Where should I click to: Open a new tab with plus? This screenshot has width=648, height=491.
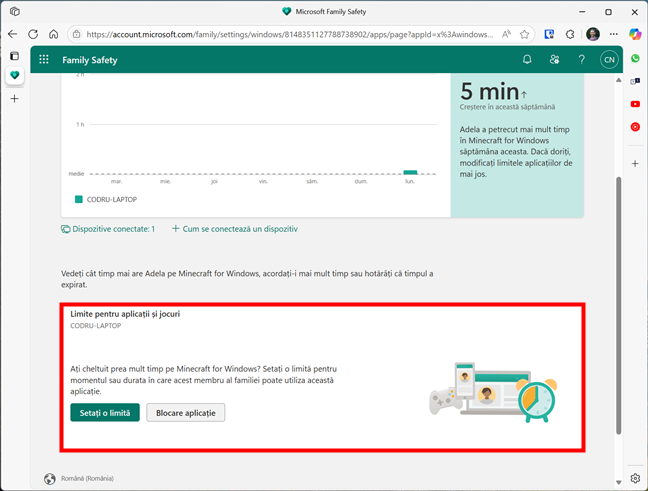(x=14, y=99)
